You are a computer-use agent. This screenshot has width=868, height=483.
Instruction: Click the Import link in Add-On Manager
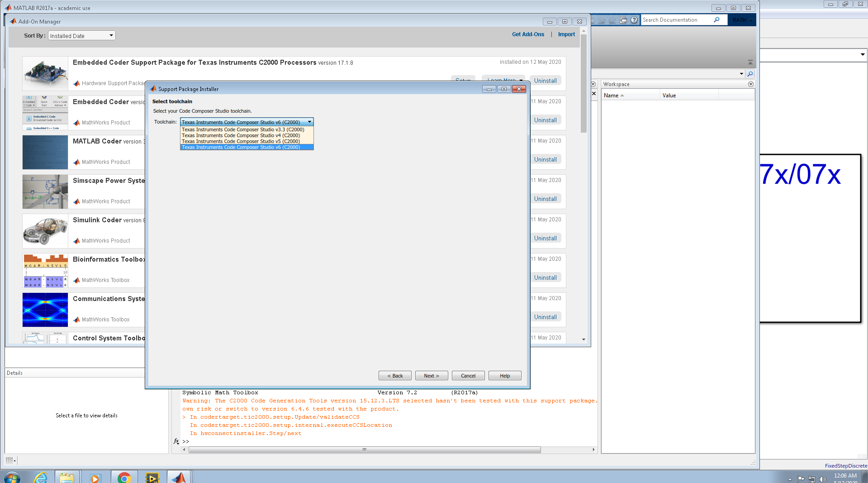click(x=566, y=34)
